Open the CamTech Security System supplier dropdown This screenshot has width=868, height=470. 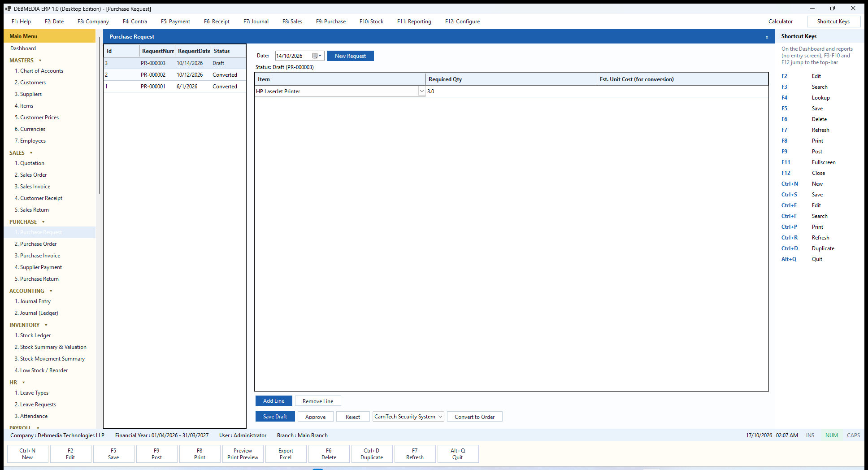tap(440, 417)
